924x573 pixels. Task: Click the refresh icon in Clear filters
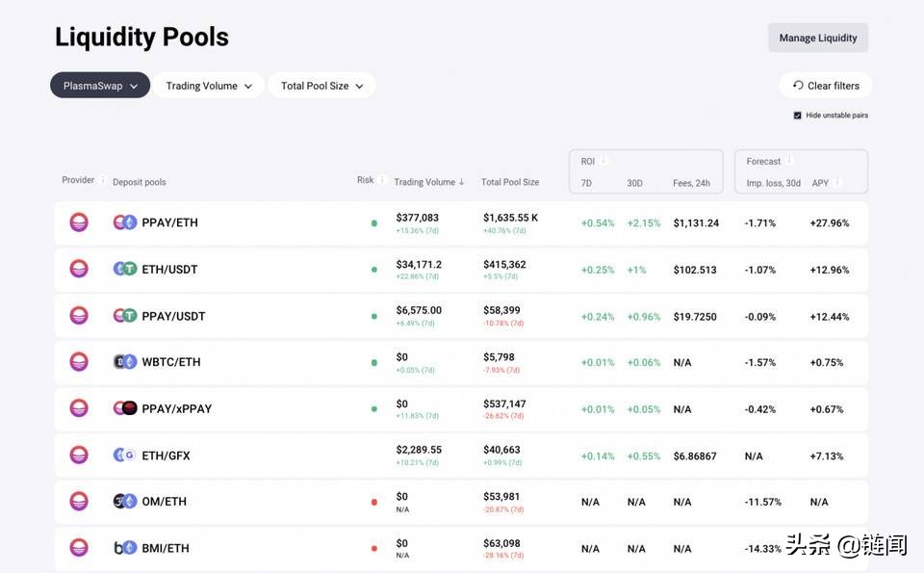point(798,86)
